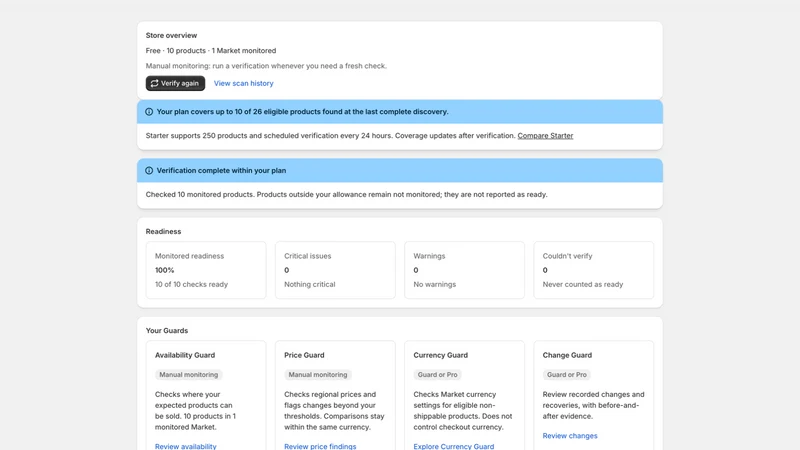Open View scan history link

[243, 83]
